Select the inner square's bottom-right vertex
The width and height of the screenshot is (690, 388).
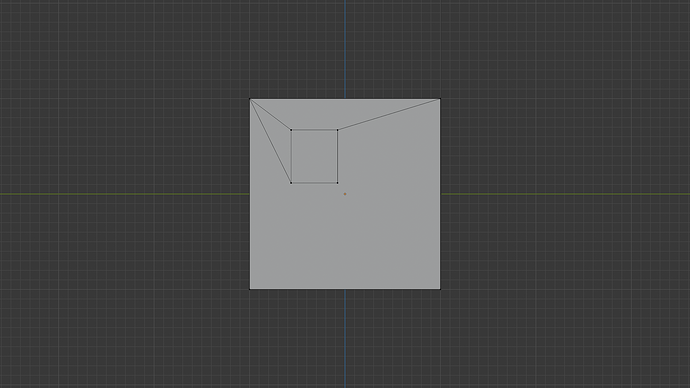coord(338,183)
